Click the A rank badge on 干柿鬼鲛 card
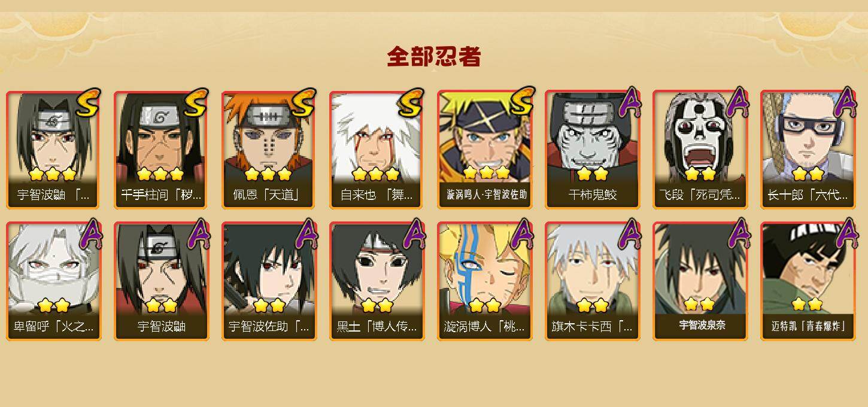The image size is (868, 407). click(629, 103)
